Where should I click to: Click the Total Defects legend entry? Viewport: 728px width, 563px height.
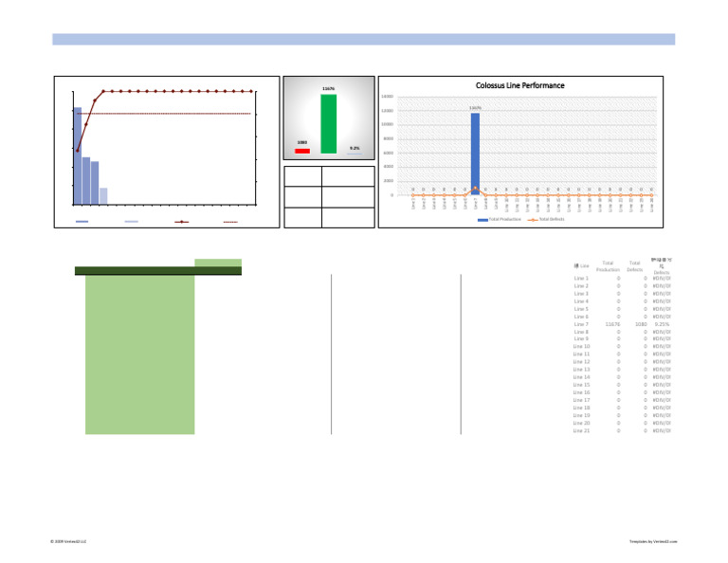tap(546, 220)
